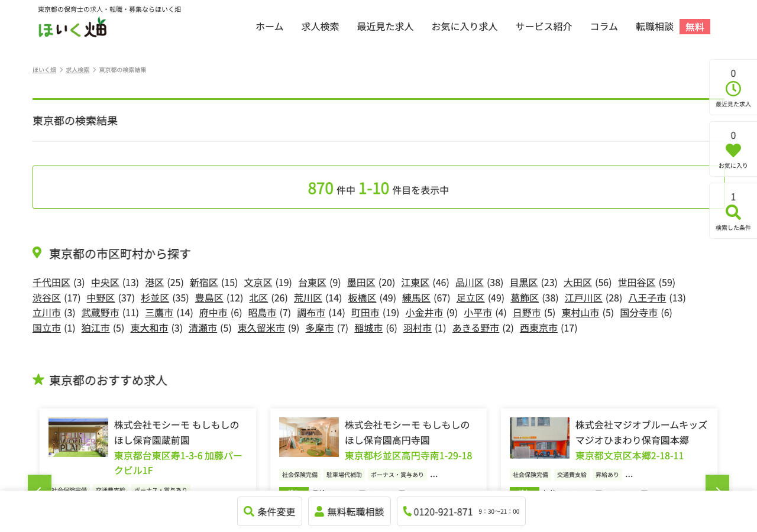The image size is (757, 532).
Task: Filter jobs by 西東京市
Action: (539, 328)
